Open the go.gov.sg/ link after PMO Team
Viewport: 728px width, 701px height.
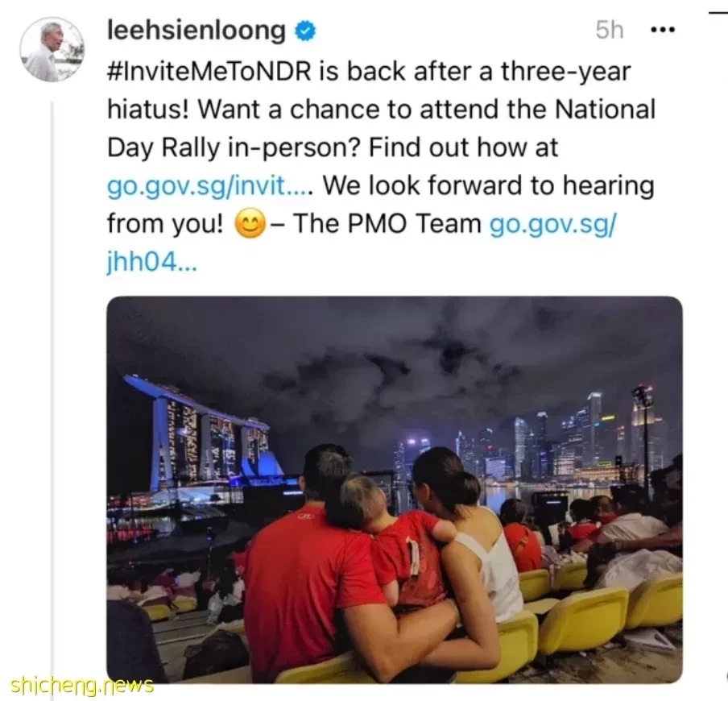point(553,224)
